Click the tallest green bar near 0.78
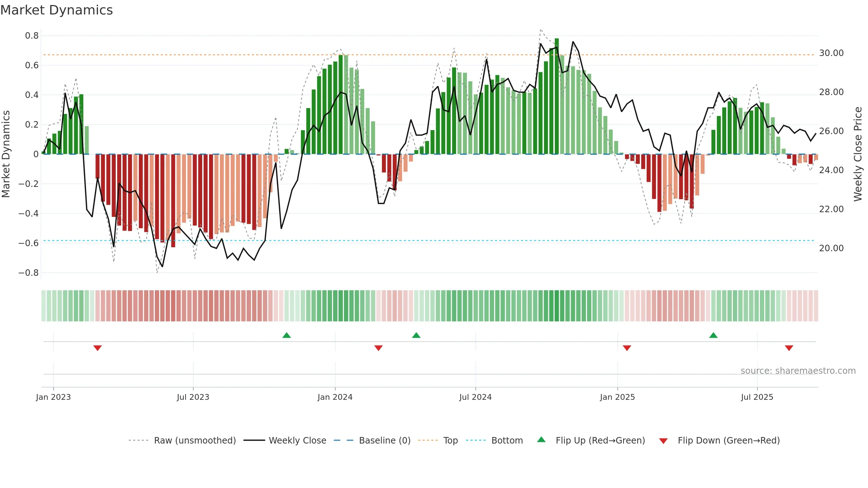 point(557,96)
